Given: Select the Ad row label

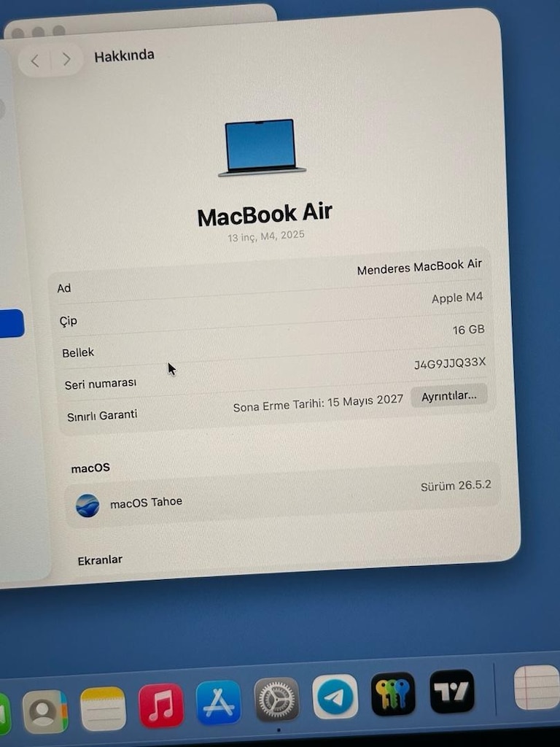Looking at the screenshot, I should (x=64, y=288).
